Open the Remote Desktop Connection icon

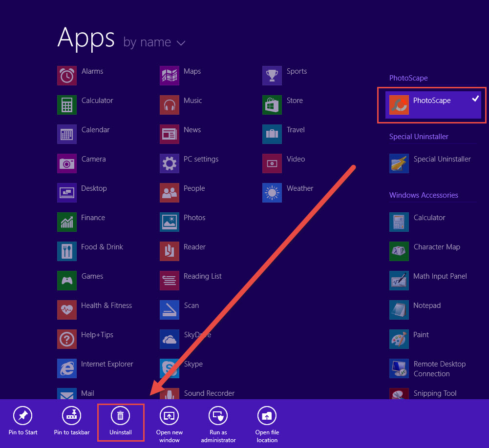tap(399, 368)
